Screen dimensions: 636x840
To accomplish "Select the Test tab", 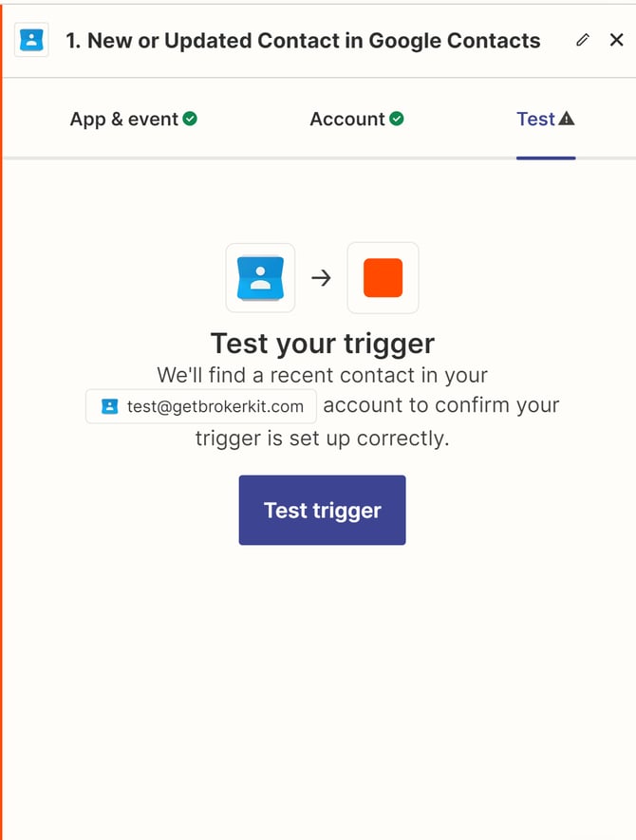I will [x=535, y=119].
